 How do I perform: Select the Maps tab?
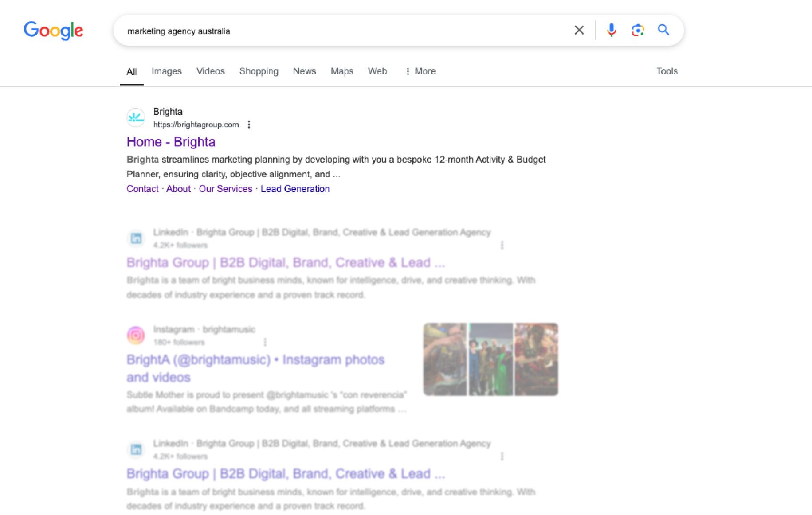(342, 71)
